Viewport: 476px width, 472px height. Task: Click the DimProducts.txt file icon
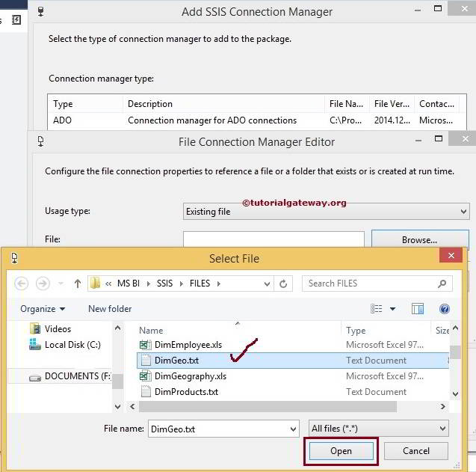point(146,391)
